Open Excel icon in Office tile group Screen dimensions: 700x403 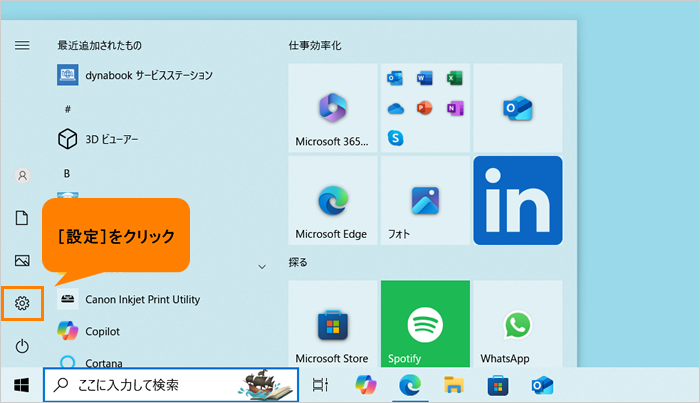pyautogui.click(x=454, y=79)
